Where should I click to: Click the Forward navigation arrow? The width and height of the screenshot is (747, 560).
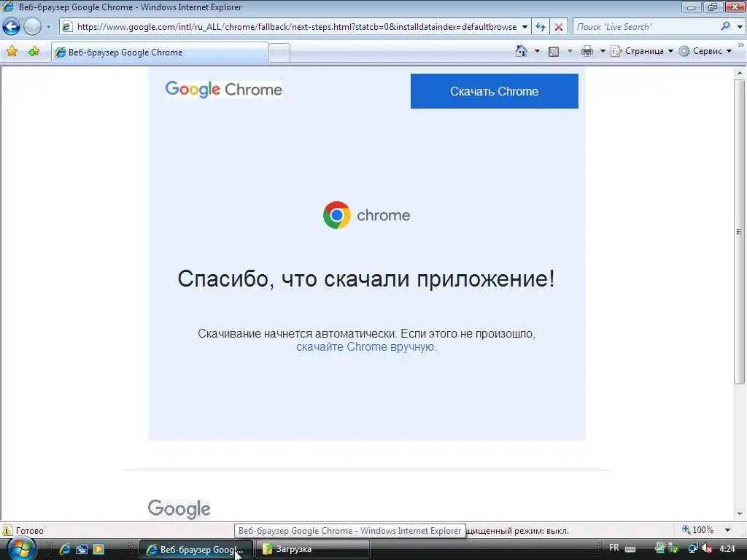click(x=32, y=27)
